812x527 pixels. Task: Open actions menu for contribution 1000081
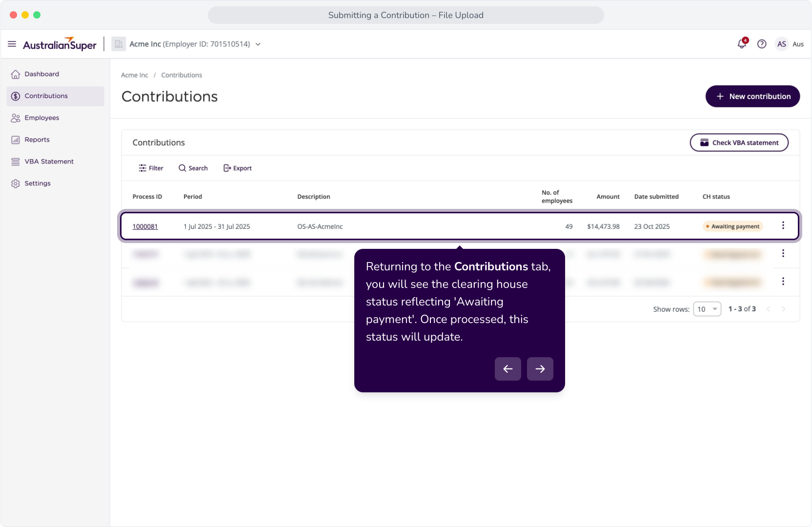click(783, 225)
